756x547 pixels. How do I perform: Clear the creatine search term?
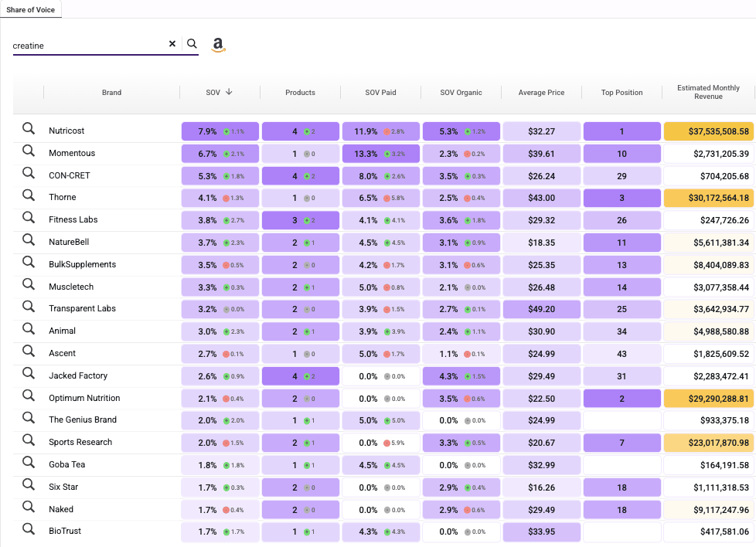(172, 44)
